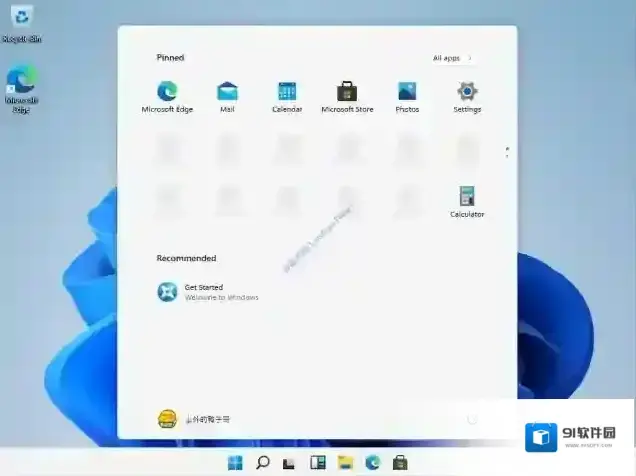Open Search from the taskbar
The width and height of the screenshot is (636, 476).
(263, 462)
